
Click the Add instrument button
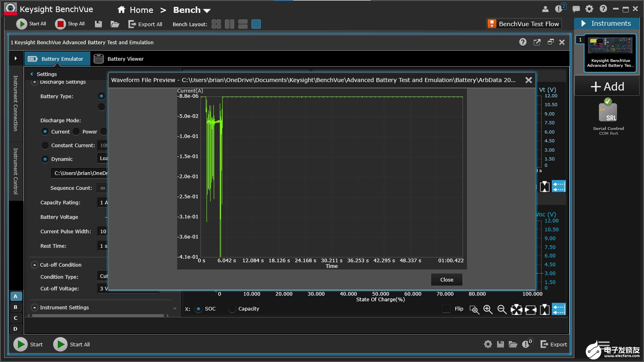pyautogui.click(x=607, y=86)
